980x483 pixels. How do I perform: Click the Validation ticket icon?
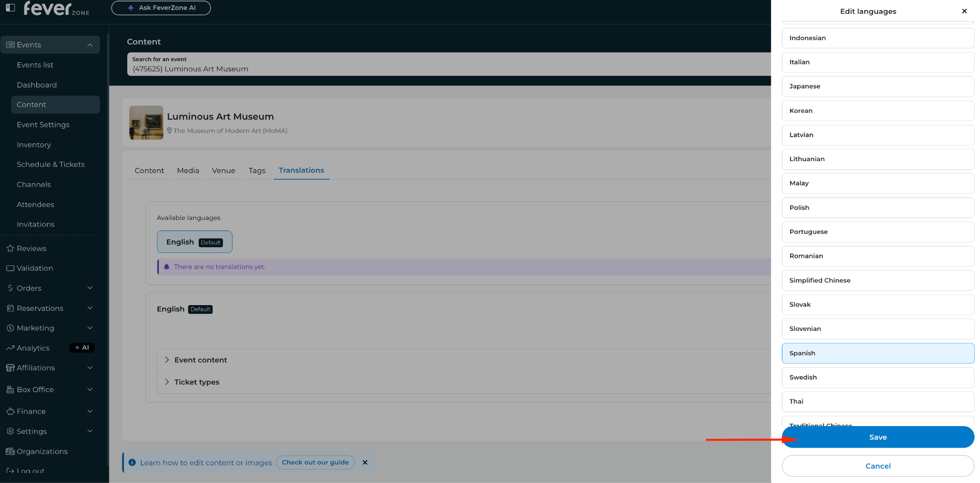tap(10, 268)
